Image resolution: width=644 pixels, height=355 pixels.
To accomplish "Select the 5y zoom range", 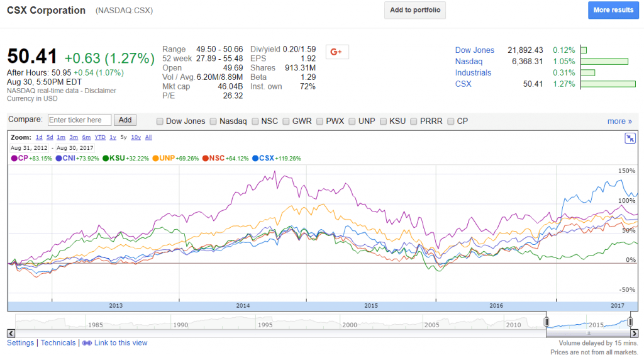I will [124, 137].
